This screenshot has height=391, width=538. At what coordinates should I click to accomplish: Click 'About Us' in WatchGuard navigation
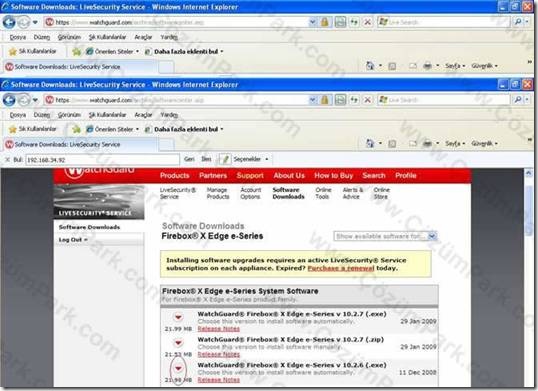[289, 176]
